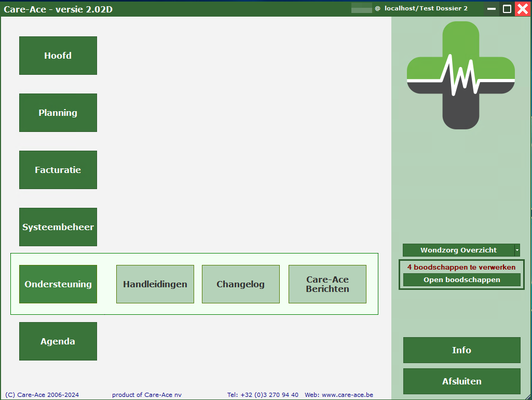
Task: Open the Planning menu
Action: (58, 113)
